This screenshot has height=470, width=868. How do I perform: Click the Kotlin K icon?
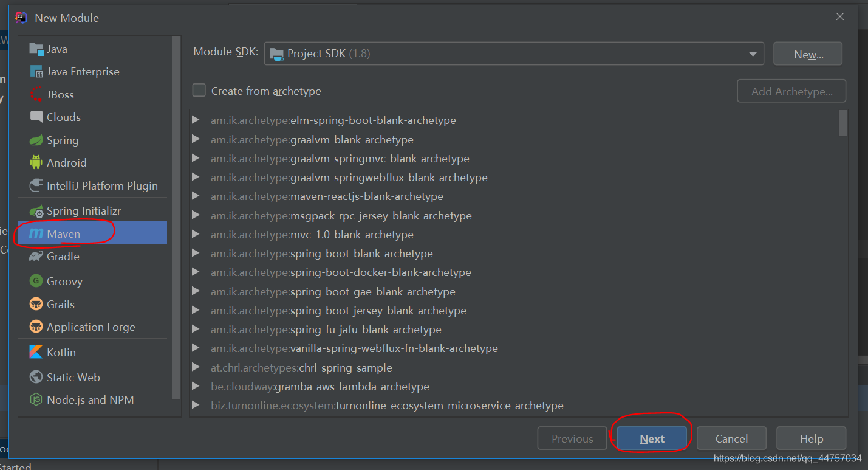(x=36, y=353)
